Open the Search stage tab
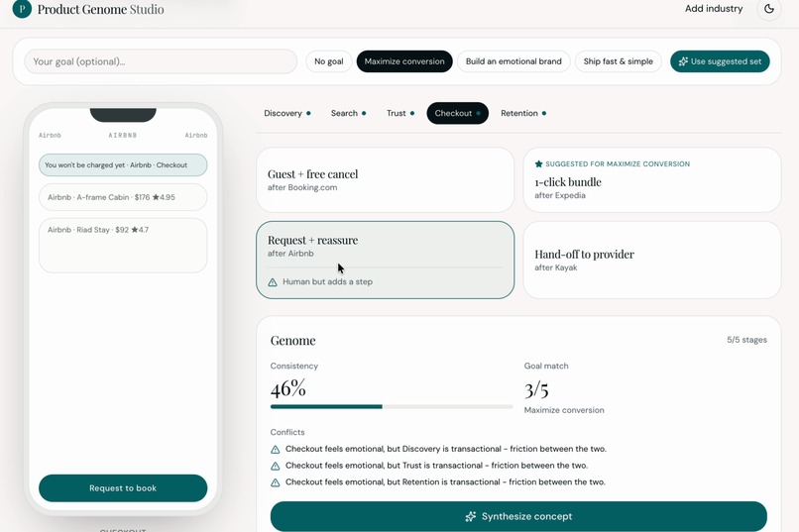Viewport: 799px width, 532px height. [x=349, y=113]
